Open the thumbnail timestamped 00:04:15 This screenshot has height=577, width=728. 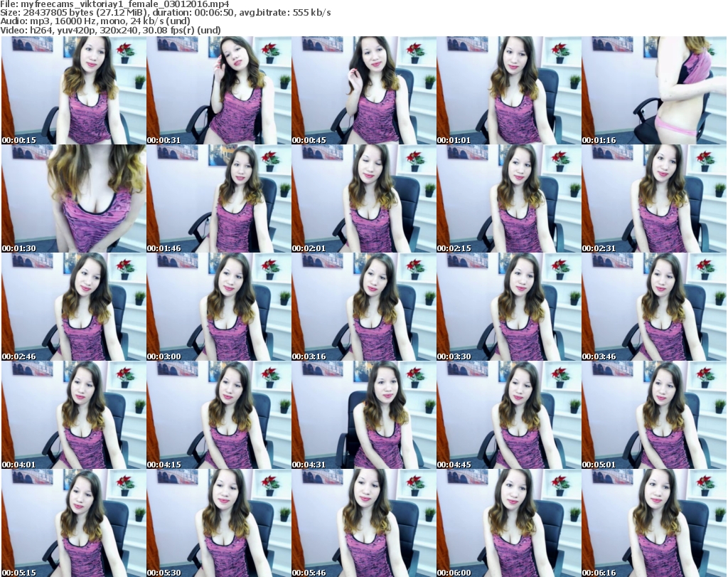219,415
